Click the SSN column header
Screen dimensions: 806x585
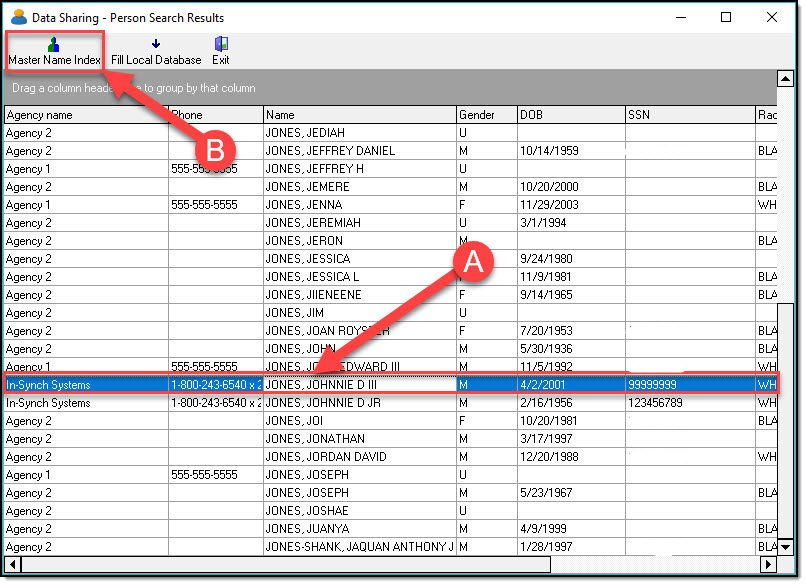click(689, 115)
